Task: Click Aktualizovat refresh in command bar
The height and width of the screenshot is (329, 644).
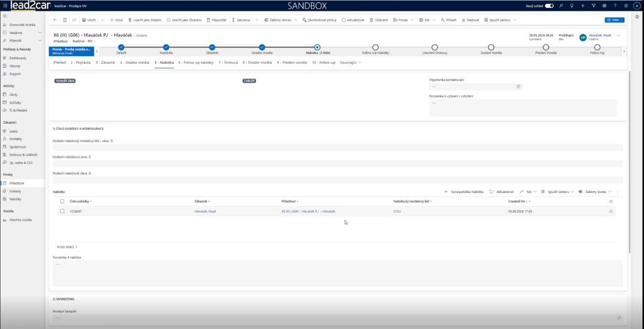Action: 353,20
